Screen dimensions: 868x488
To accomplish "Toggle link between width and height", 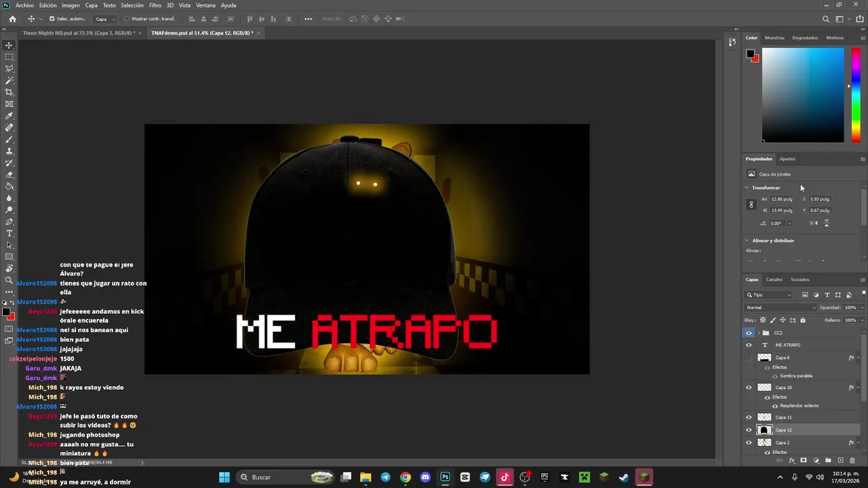I will (x=751, y=205).
